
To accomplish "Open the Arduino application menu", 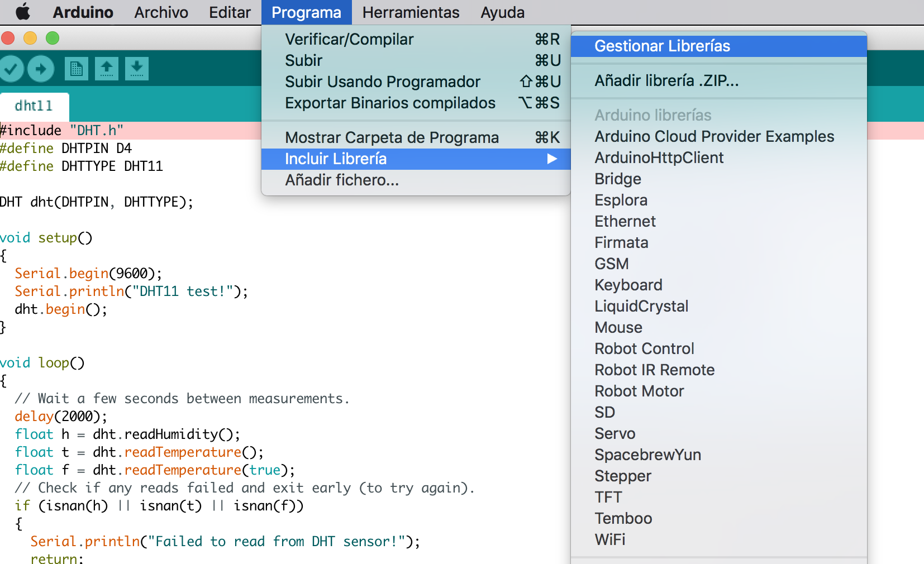I will tap(83, 12).
